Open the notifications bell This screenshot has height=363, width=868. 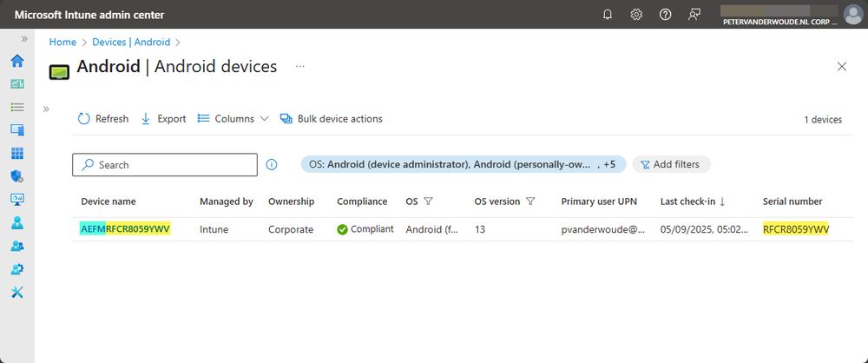pos(608,15)
